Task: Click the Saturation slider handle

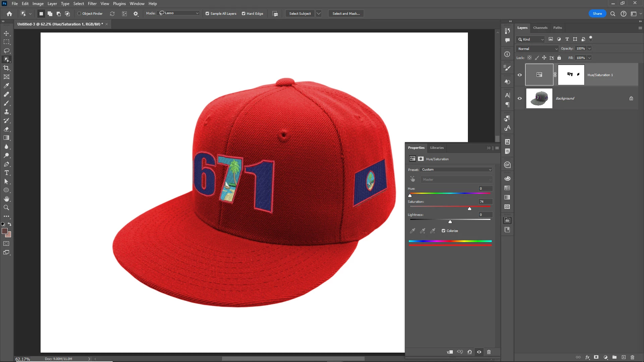Action: (470, 209)
